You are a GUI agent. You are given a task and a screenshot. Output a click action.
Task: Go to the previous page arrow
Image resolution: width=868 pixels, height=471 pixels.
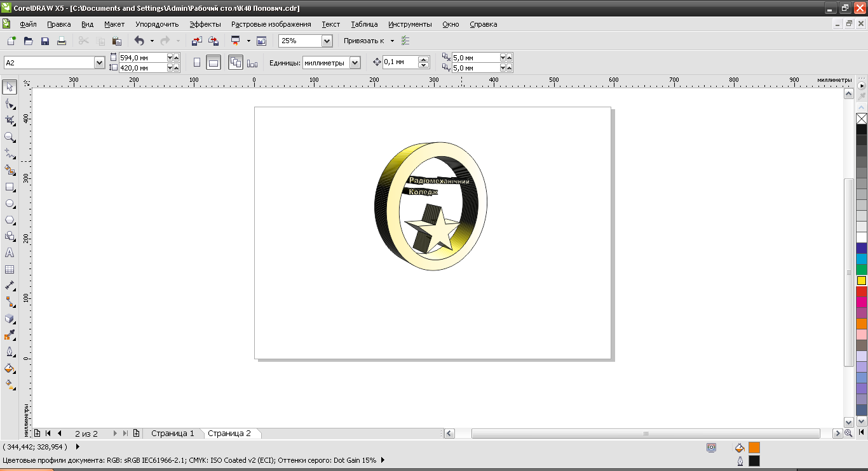(60, 434)
